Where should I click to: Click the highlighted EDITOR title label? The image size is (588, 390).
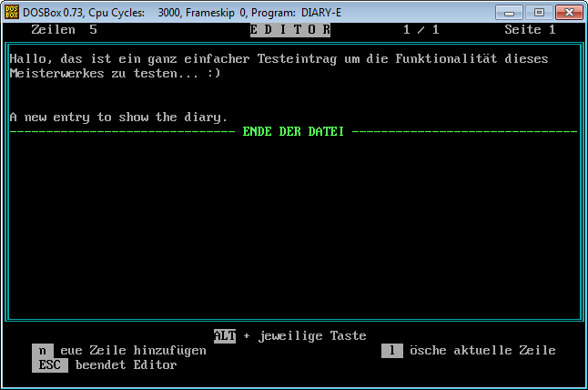(289, 30)
